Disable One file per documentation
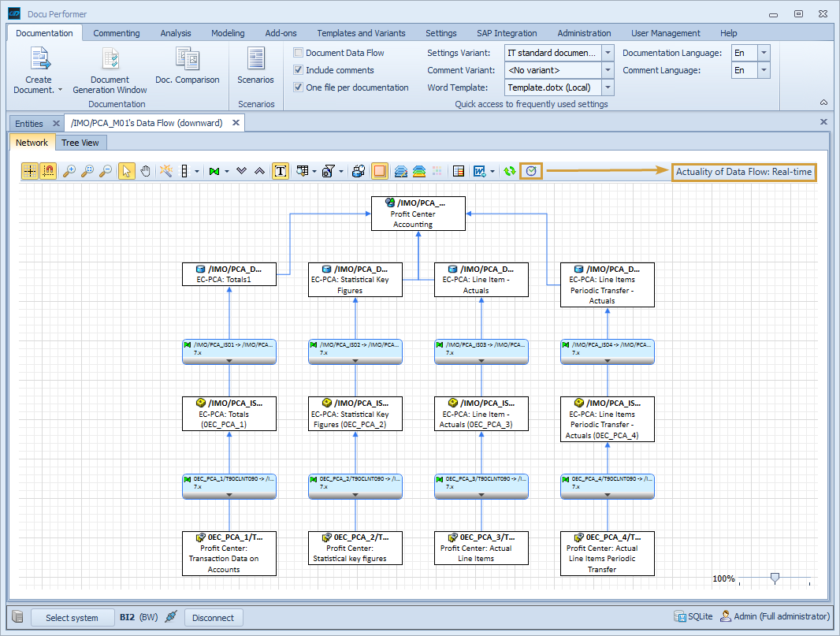Viewport: 840px width, 636px height. coord(297,87)
